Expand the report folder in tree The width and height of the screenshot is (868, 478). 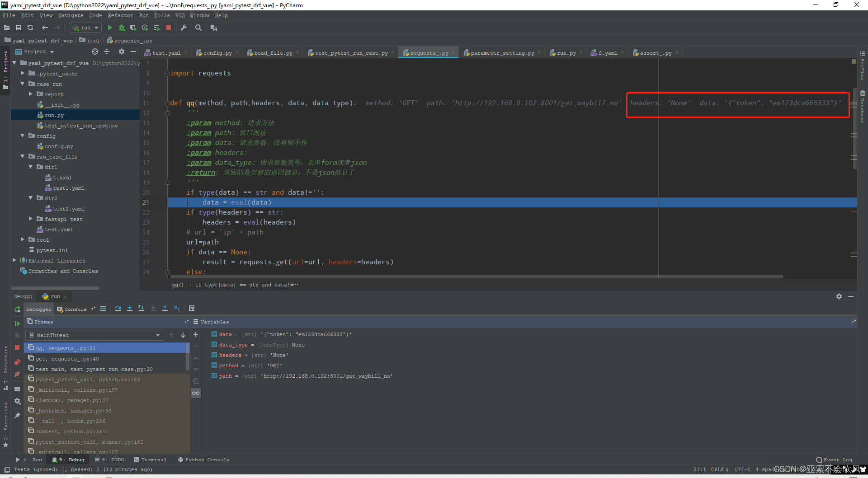tap(30, 94)
